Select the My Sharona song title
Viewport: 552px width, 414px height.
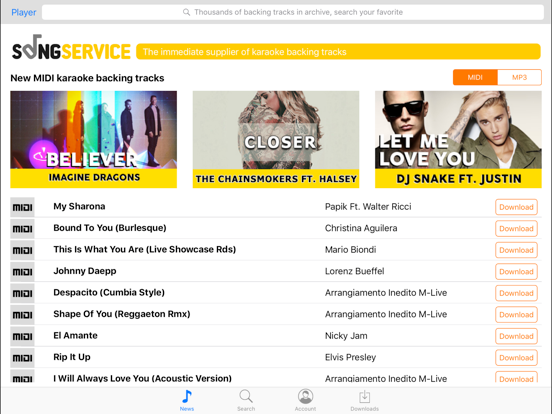click(79, 206)
